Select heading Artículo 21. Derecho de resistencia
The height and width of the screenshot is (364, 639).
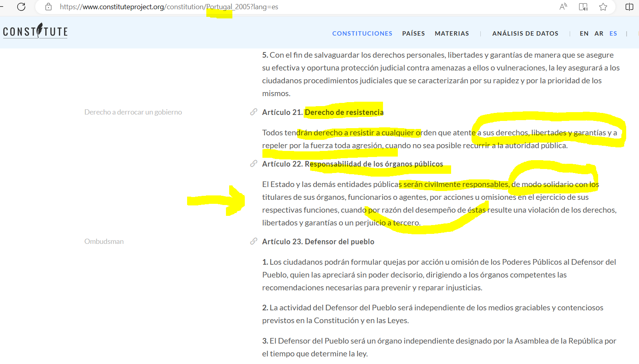pos(323,112)
